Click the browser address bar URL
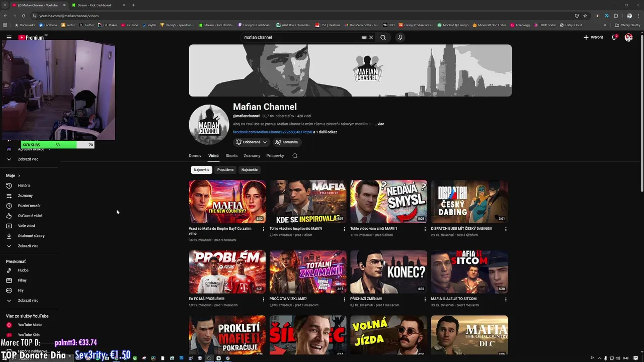 click(x=69, y=16)
